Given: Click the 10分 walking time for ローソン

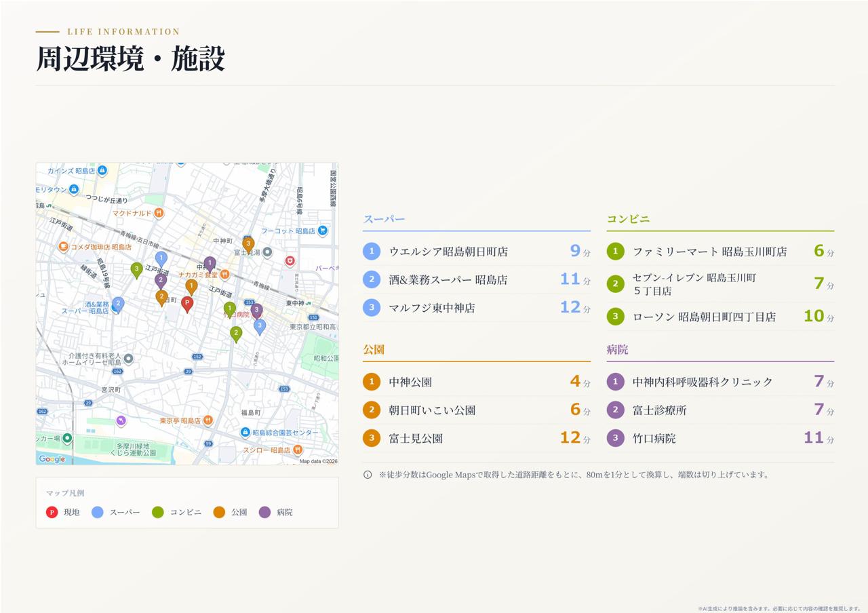Looking at the screenshot, I should point(818,316).
